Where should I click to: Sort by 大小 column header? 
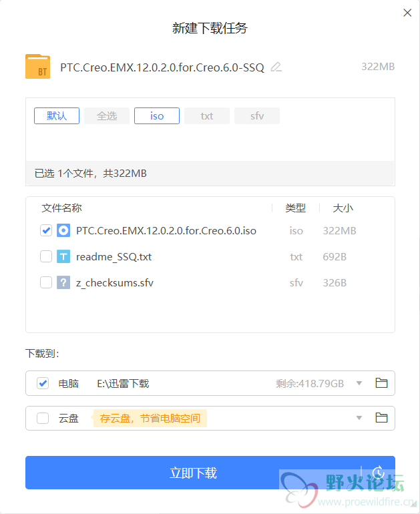343,208
